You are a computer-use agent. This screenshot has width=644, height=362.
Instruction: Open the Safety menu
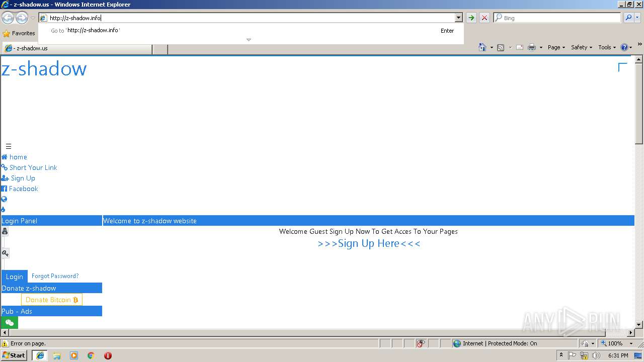tap(581, 47)
